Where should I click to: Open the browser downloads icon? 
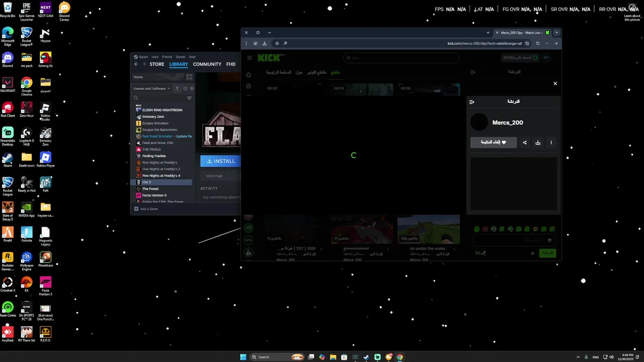(265, 43)
